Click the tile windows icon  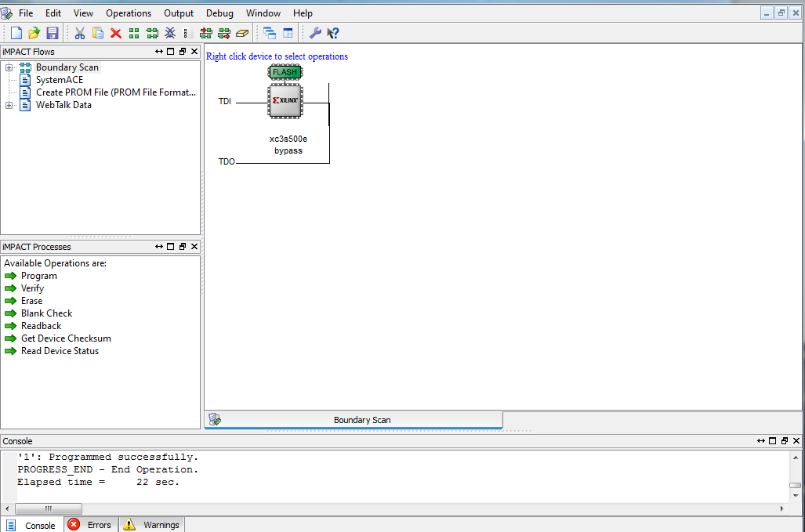(x=288, y=34)
